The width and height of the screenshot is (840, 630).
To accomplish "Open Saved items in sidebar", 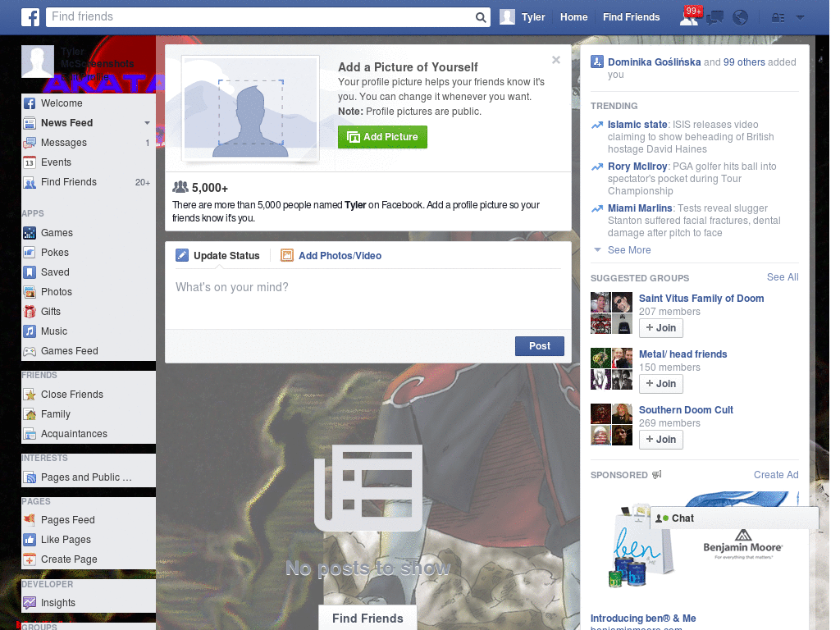I will click(89, 272).
